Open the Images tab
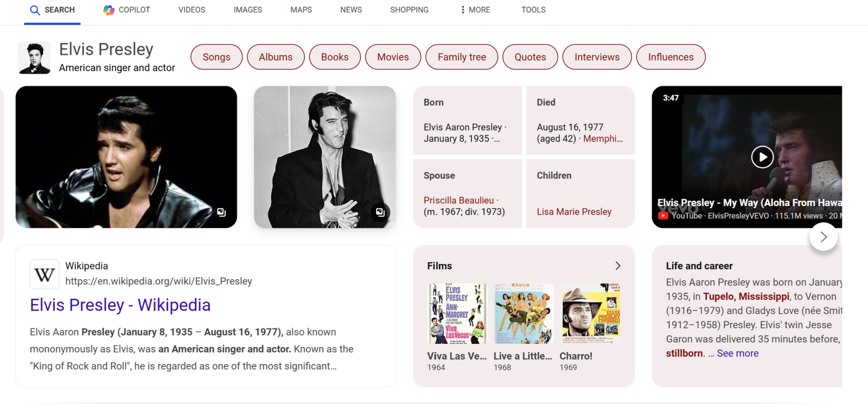The width and height of the screenshot is (868, 405). pos(247,10)
